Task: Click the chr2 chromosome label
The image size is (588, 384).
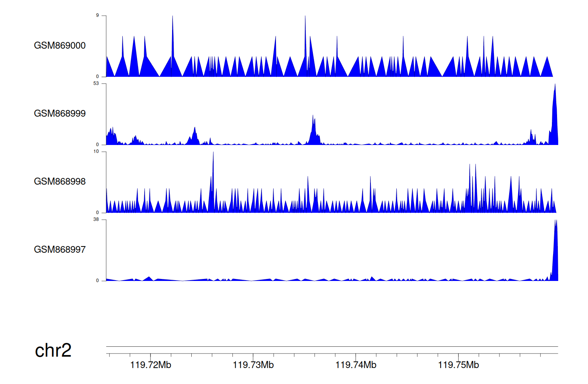Action: [x=53, y=350]
